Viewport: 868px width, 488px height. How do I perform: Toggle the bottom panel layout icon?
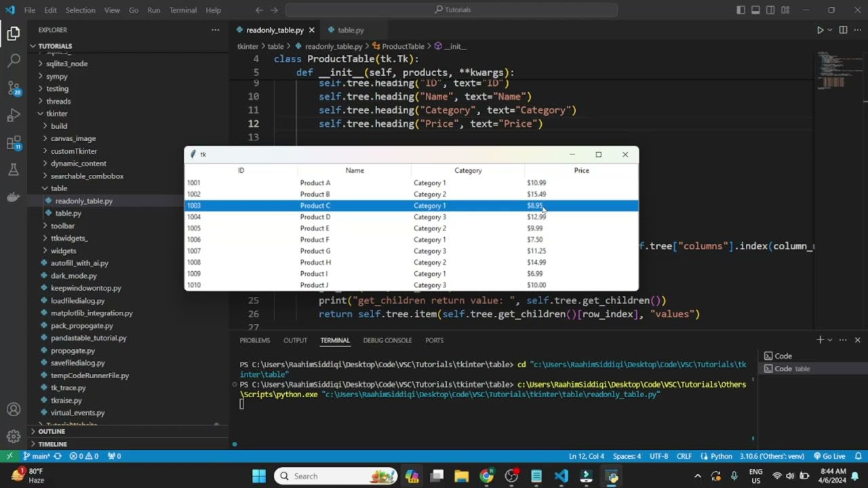(755, 10)
